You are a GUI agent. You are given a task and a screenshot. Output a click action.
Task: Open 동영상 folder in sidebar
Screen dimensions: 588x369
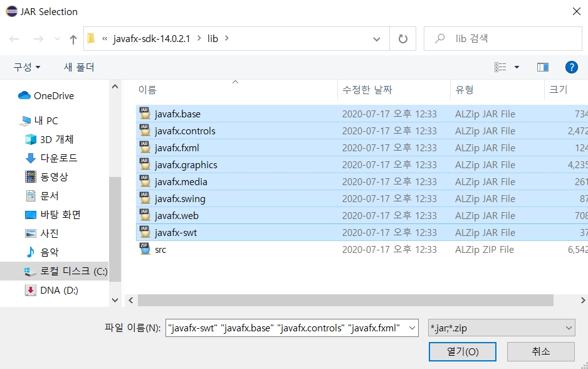point(54,177)
